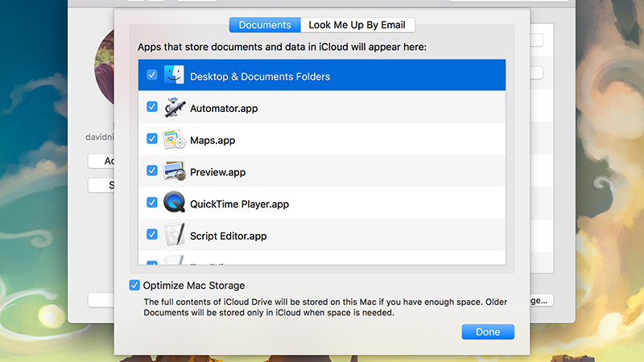Toggle the Preview.app checkbox

tap(152, 171)
